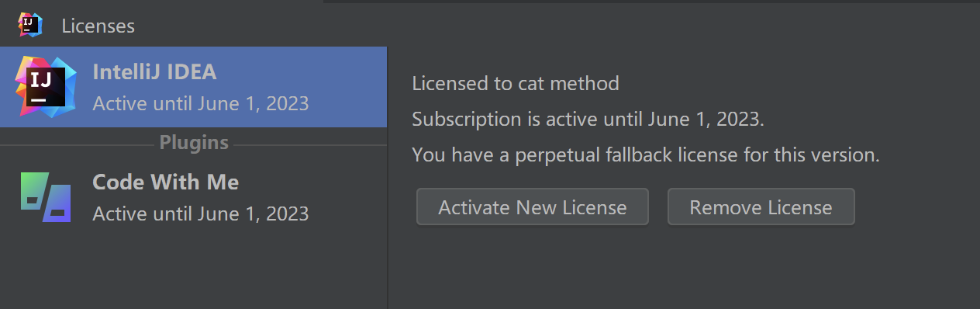980x309 pixels.
Task: Click the "Subscription is active until" line
Action: click(x=588, y=120)
